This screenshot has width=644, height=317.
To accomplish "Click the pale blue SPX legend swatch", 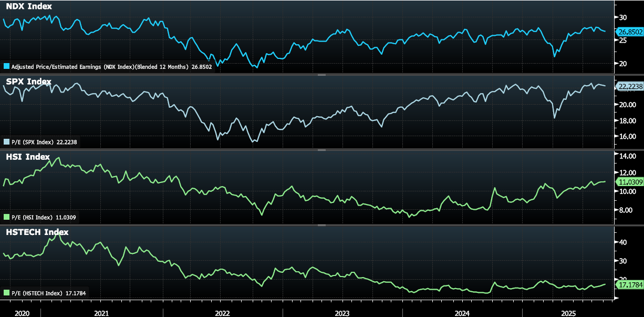I will (6, 142).
